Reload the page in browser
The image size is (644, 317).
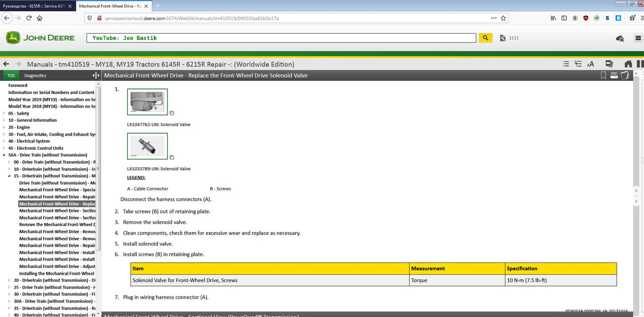(29, 18)
